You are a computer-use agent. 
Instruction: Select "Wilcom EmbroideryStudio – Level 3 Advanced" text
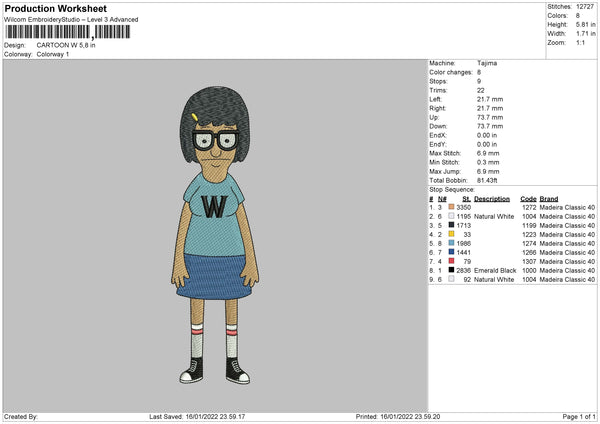[x=71, y=20]
